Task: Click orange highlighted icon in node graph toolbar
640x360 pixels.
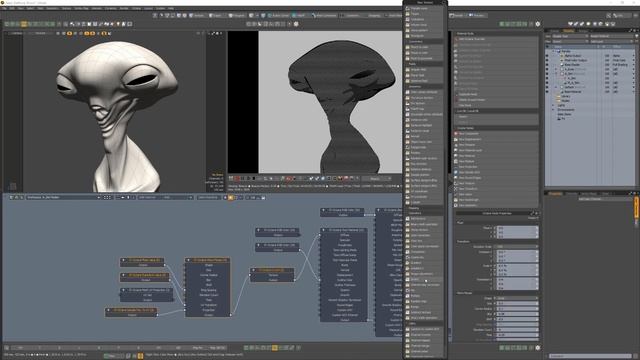Action: coord(231,198)
